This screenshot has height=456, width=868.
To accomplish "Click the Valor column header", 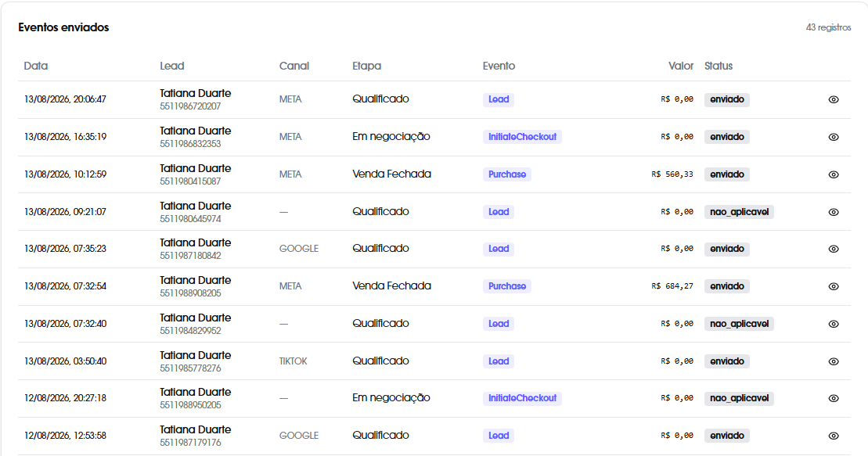I will pyautogui.click(x=681, y=66).
